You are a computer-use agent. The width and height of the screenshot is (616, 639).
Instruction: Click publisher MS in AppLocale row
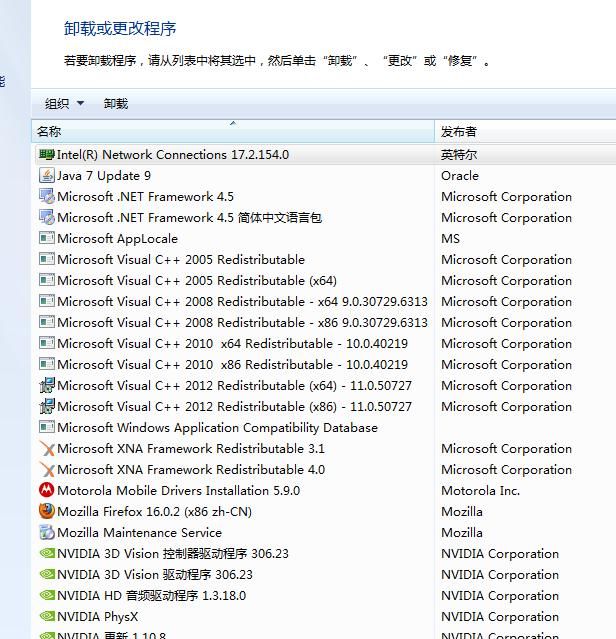point(450,238)
